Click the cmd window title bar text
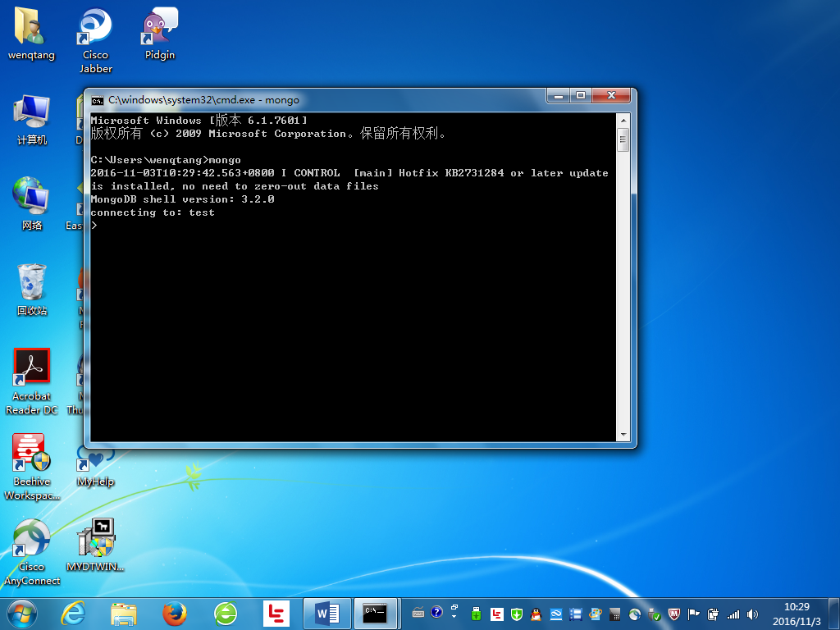 (203, 100)
